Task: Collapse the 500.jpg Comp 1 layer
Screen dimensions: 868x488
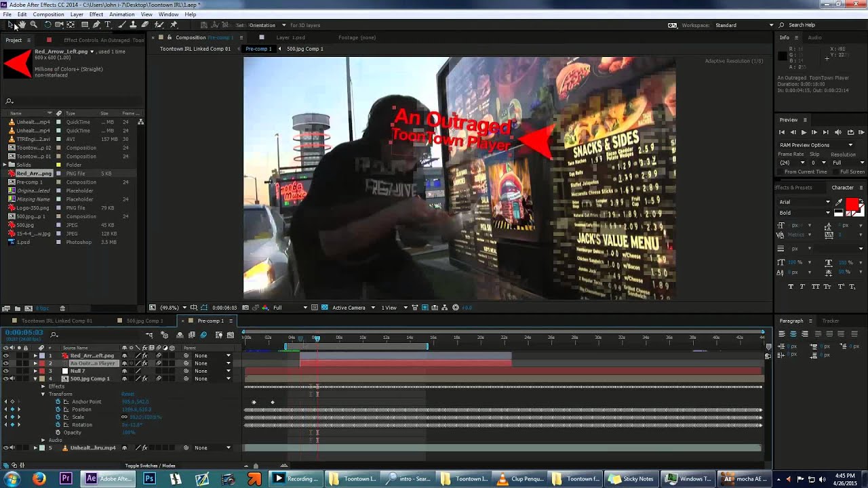Action: [35, 379]
